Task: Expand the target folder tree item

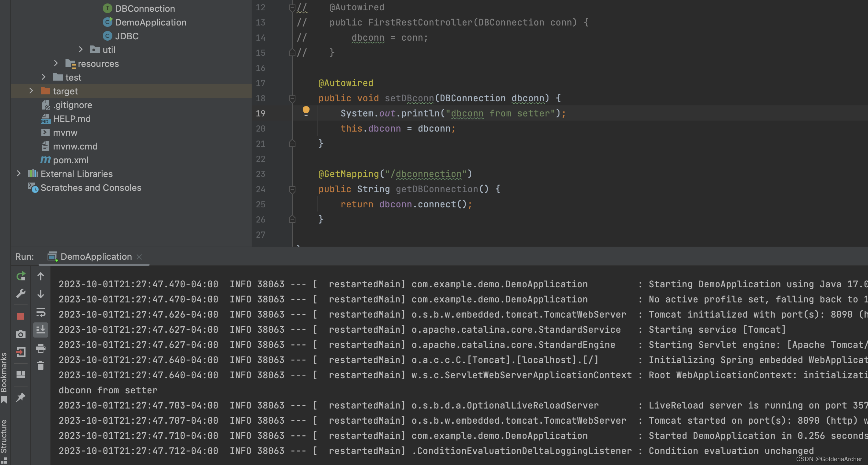Action: click(x=30, y=91)
